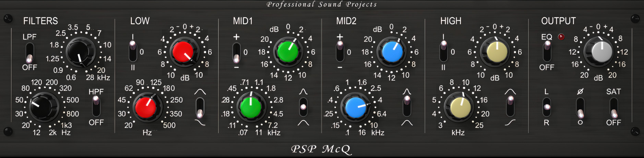Flip the MID2 plus/minus switch
Viewport: 644px width, 158px height.
[x=340, y=51]
